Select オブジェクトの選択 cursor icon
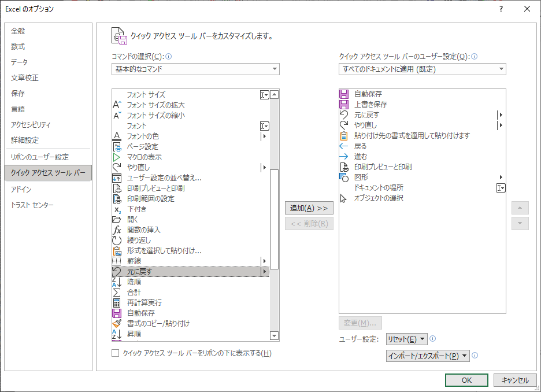541x392 pixels. (344, 198)
